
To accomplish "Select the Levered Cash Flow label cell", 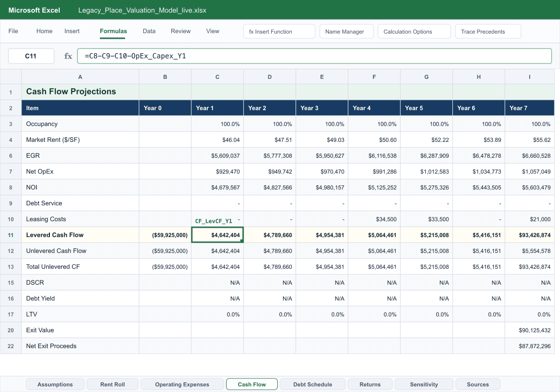I will pos(80,235).
